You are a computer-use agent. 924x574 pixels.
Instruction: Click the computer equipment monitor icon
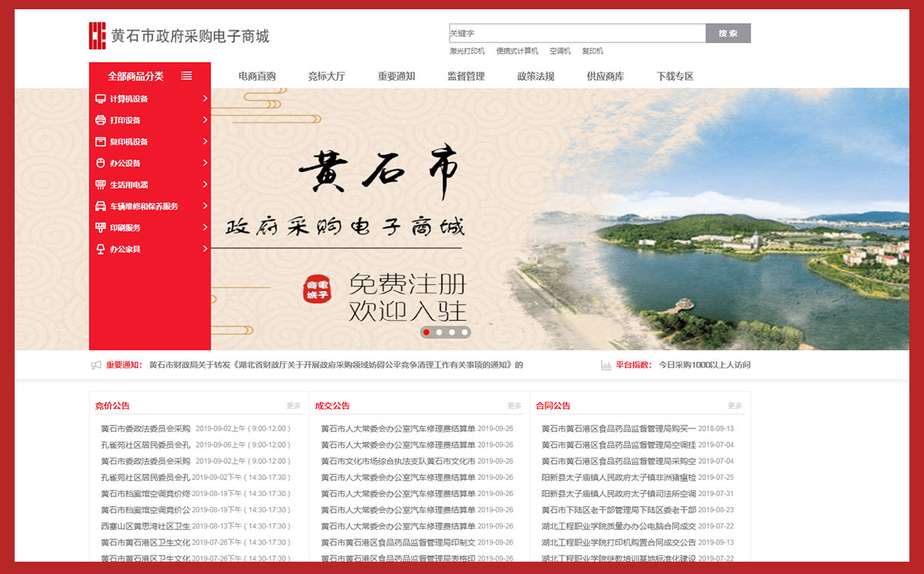click(x=100, y=99)
